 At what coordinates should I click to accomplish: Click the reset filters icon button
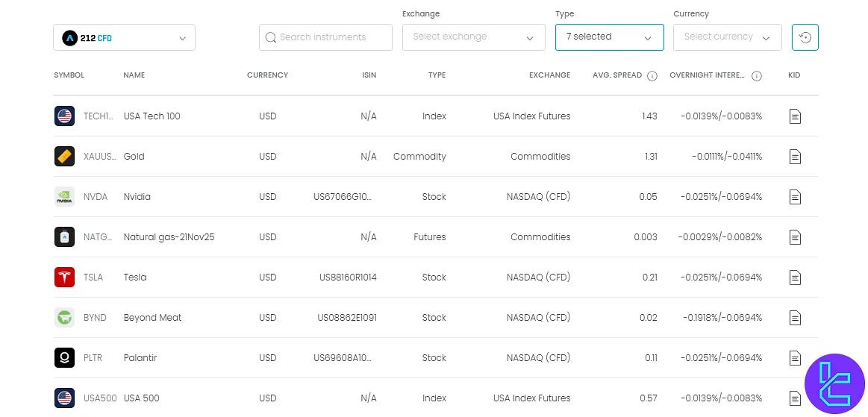(x=805, y=37)
